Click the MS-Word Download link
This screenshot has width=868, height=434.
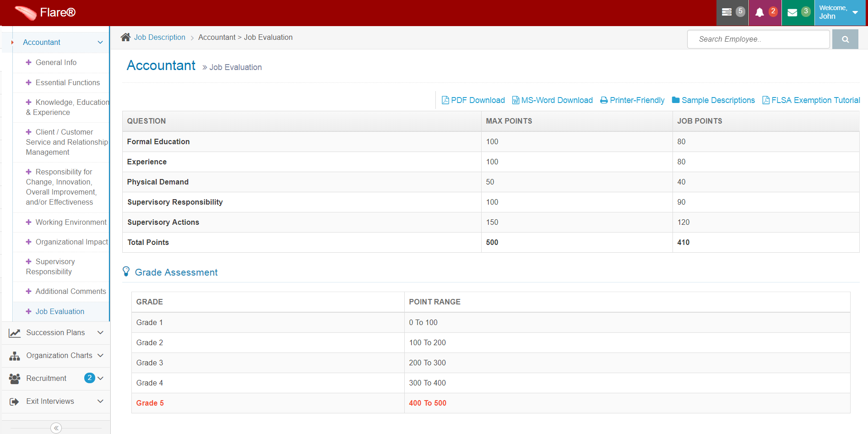pyautogui.click(x=557, y=100)
